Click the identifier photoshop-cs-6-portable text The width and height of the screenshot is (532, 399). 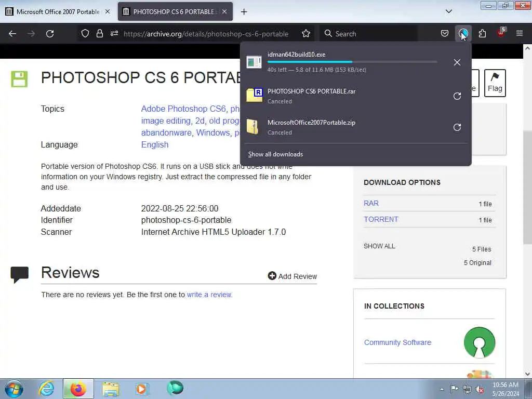coord(186,220)
